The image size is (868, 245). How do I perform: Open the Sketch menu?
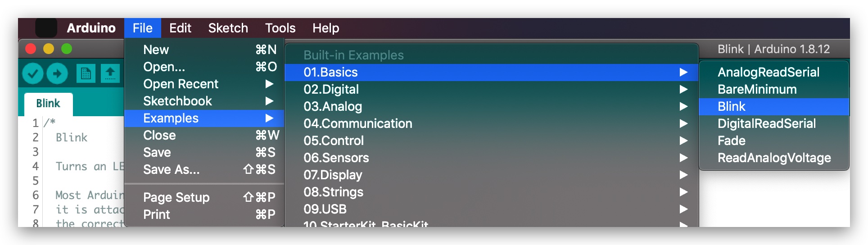pos(228,28)
